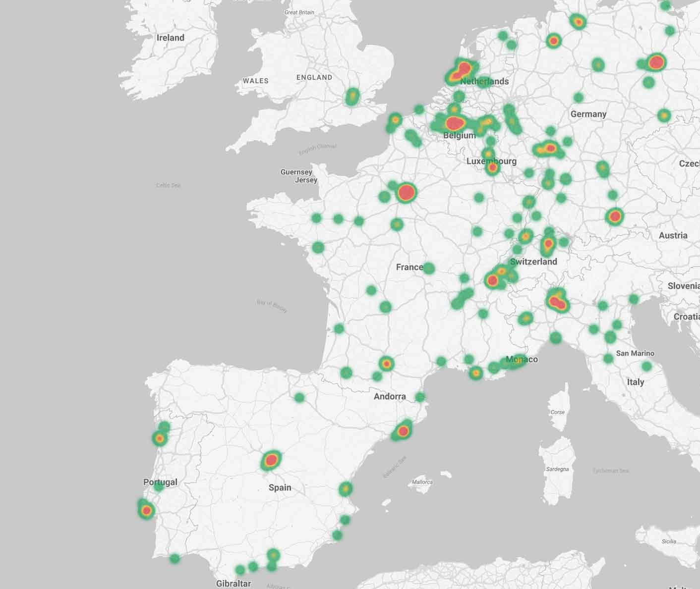Viewport: 700px width, 589px height.
Task: Select the Gibraltar label at the bottom
Action: click(x=233, y=584)
